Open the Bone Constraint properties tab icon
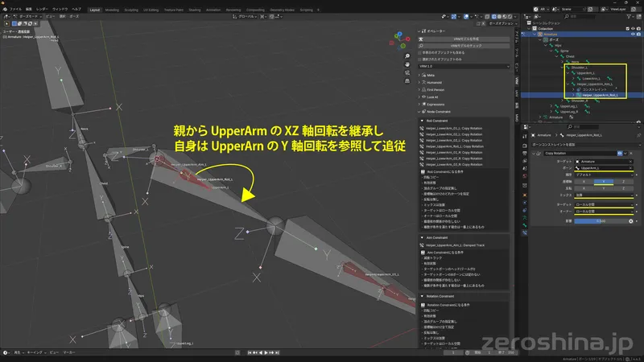The height and width of the screenshot is (362, 644). (x=525, y=232)
